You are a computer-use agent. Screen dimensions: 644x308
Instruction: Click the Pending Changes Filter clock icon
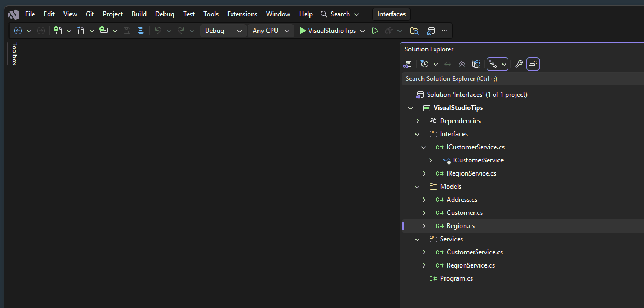tap(424, 64)
